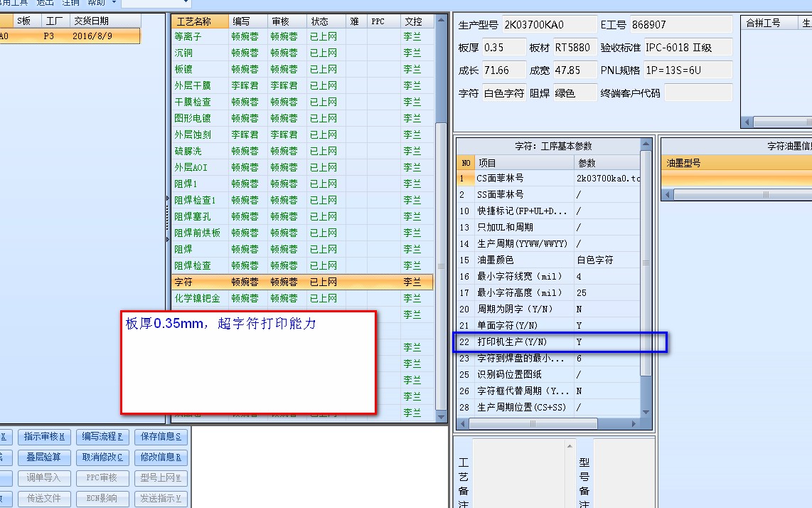Screen dimensions: 812x508
Task: Click the empty 终端客户代码 field
Action: click(698, 92)
